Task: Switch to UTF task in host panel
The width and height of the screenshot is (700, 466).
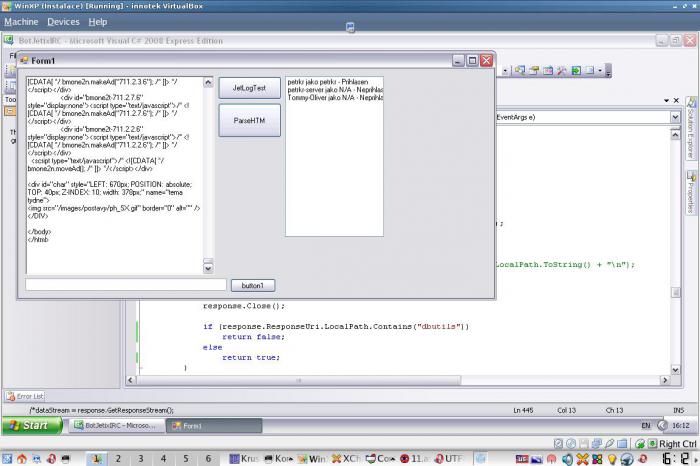Action: tap(449, 458)
